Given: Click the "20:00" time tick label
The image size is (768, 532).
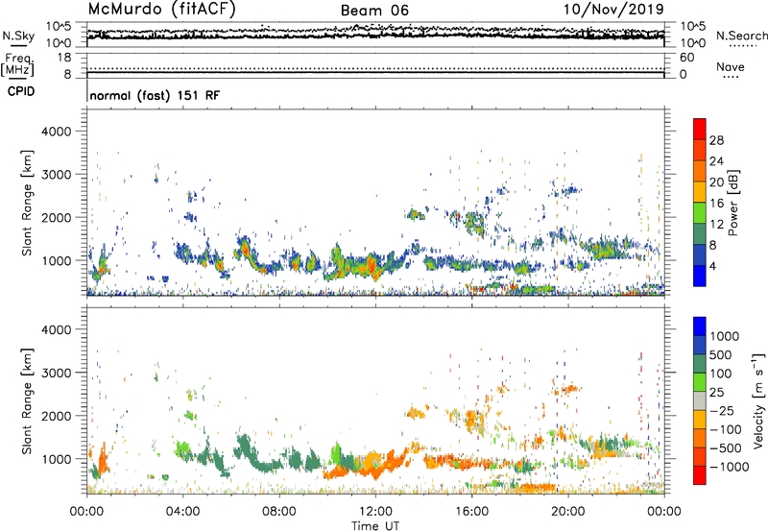Looking at the screenshot, I should [567, 512].
